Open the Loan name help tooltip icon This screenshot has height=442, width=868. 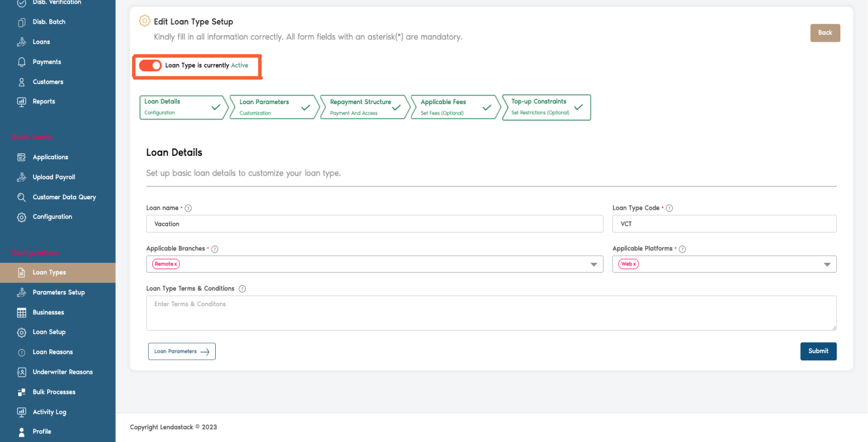(x=188, y=207)
